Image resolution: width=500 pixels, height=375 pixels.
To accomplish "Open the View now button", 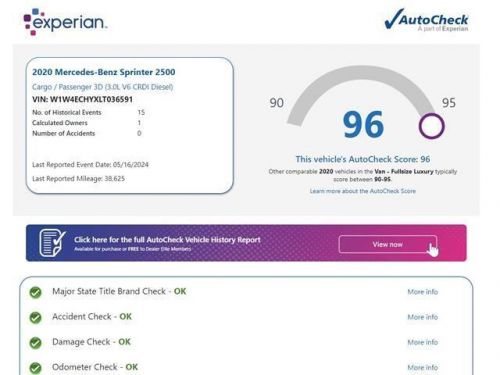I will pos(388,244).
